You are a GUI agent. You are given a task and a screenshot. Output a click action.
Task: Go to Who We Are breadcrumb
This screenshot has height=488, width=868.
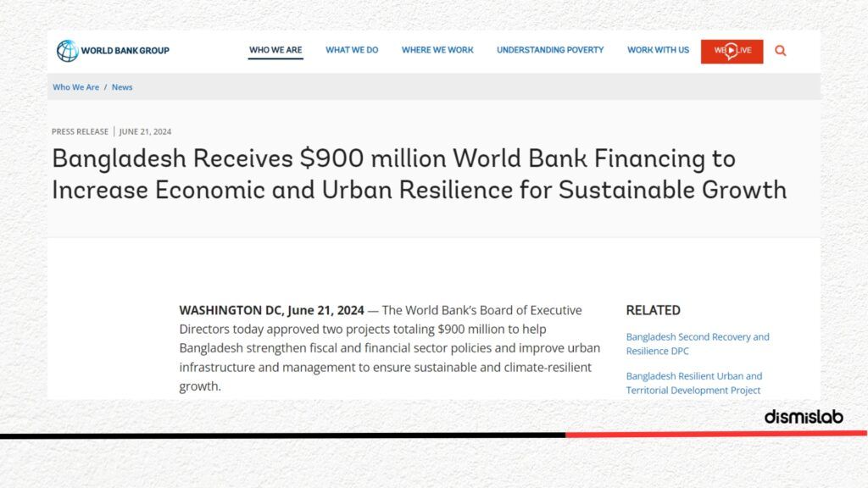click(75, 87)
